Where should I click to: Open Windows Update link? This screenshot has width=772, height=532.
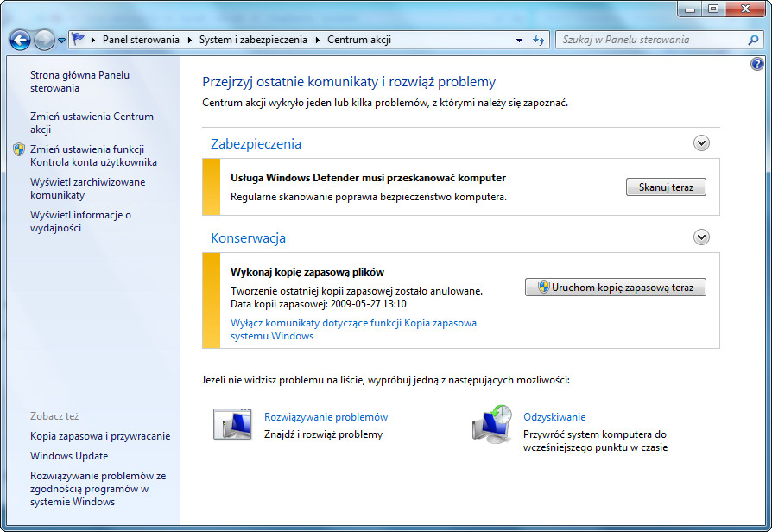(69, 456)
